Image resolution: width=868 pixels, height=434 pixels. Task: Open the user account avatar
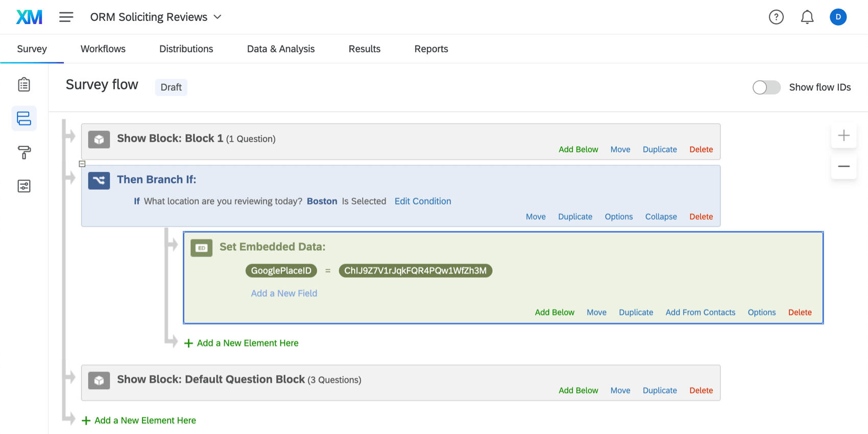pyautogui.click(x=838, y=17)
